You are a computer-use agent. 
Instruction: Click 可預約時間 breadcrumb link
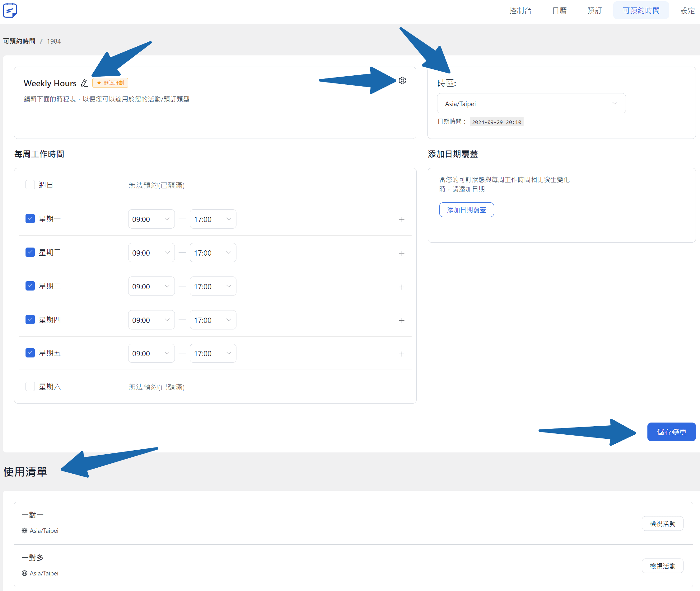19,41
